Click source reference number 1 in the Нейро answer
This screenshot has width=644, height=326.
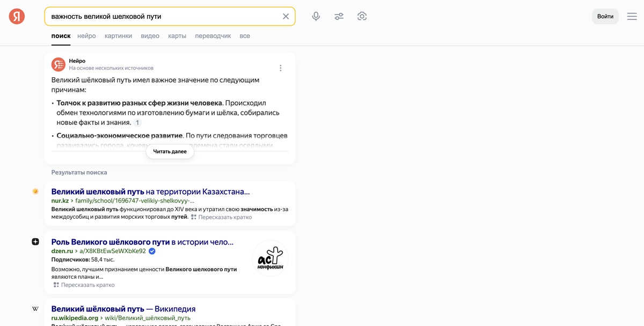coord(137,123)
